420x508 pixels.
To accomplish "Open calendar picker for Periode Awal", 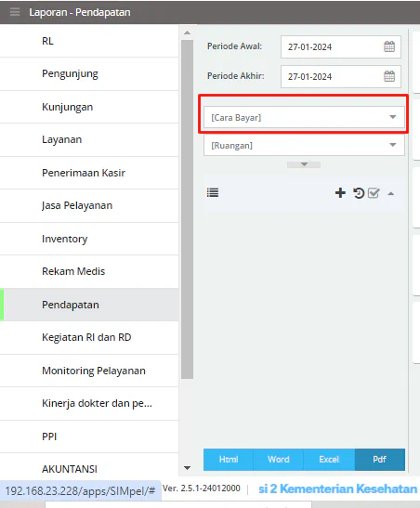I will click(389, 46).
